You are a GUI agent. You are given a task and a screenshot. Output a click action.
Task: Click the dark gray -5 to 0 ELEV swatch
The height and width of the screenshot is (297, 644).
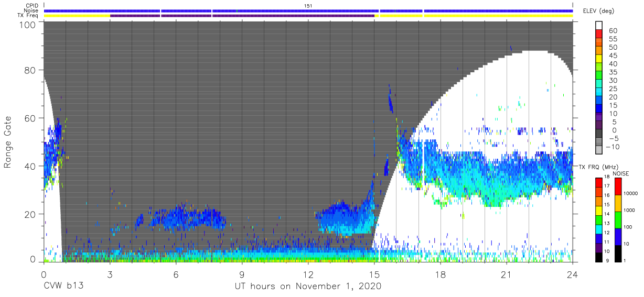tap(599, 134)
